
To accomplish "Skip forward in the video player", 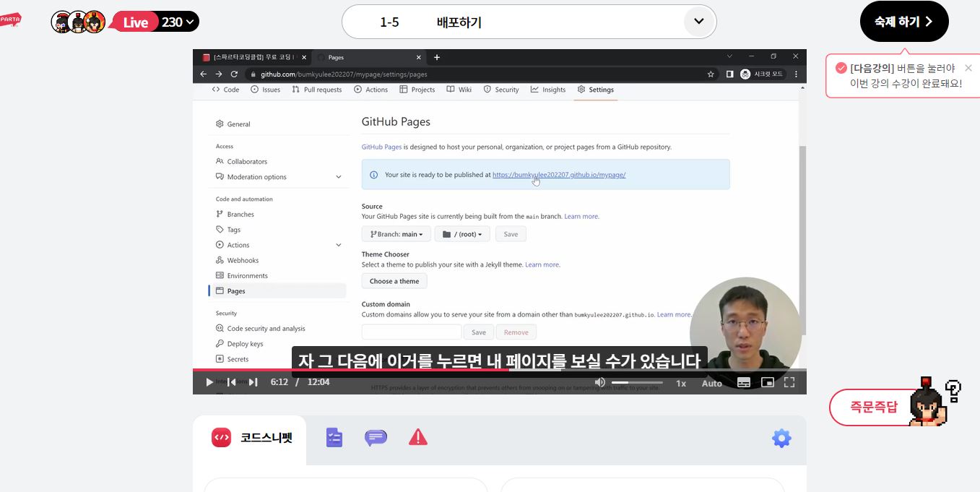I will pyautogui.click(x=253, y=382).
